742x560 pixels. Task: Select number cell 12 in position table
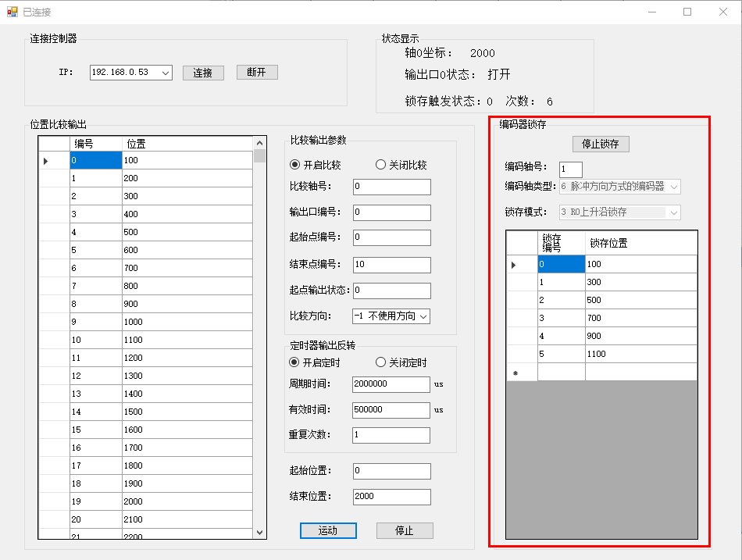pos(96,376)
